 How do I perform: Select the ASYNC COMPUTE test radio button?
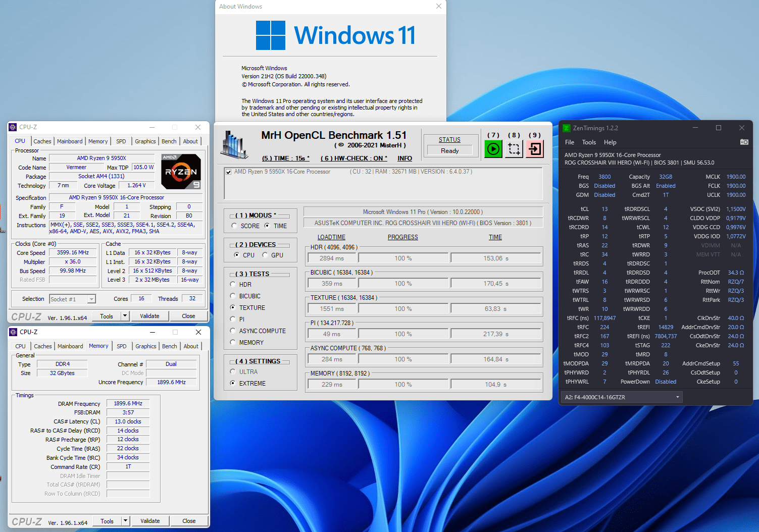[x=233, y=331]
